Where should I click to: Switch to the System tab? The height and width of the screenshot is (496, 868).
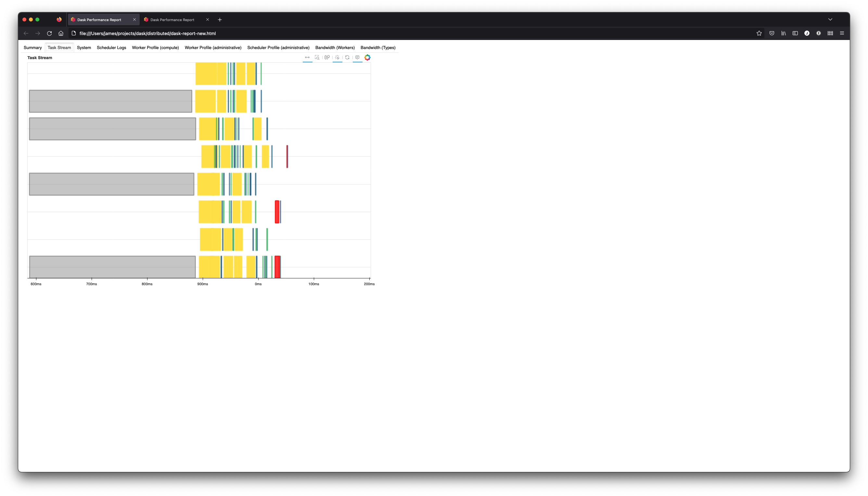[x=84, y=48]
